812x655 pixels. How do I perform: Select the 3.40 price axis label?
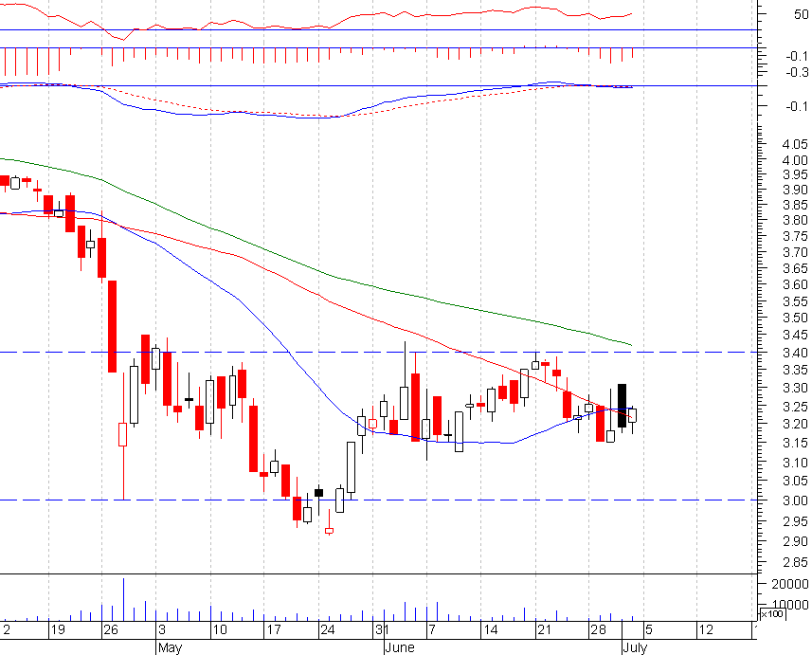795,353
